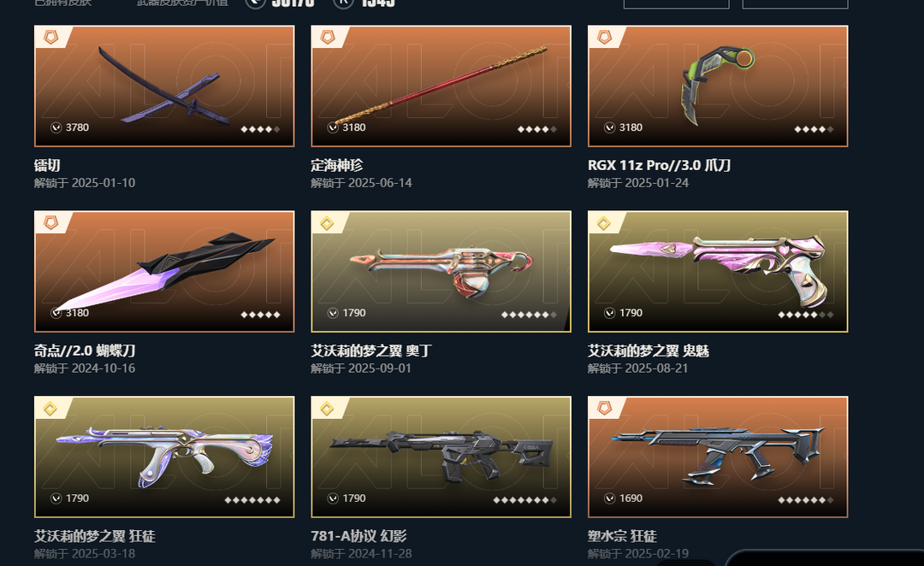The height and width of the screenshot is (566, 924).
Task: Click the 781-A协议 幻影 skin title
Action: 358,537
